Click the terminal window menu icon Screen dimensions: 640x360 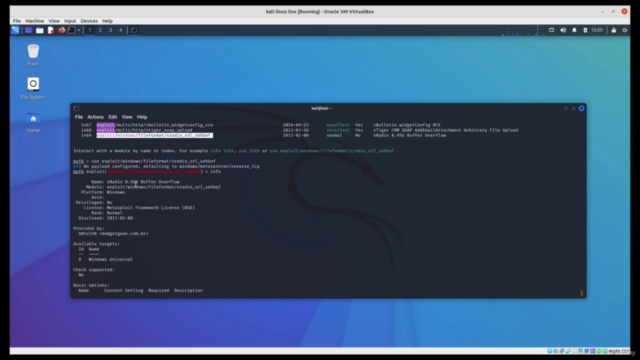pyautogui.click(x=76, y=108)
